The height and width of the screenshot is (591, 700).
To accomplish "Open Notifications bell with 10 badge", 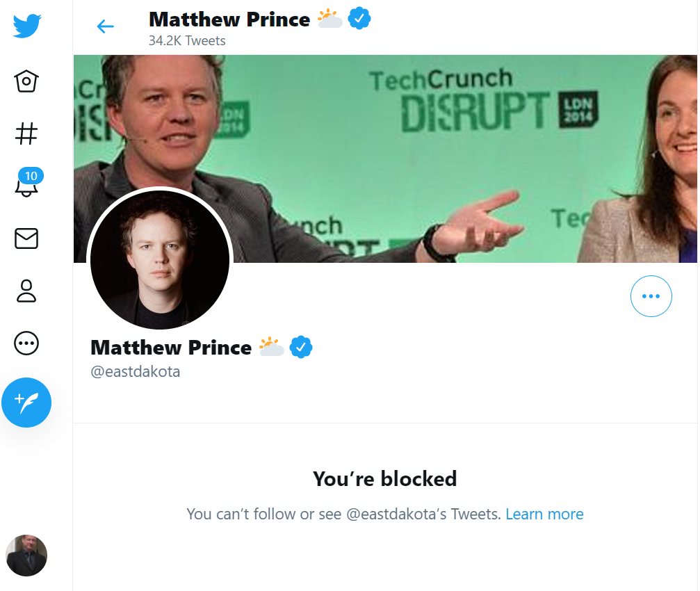I will click(26, 185).
